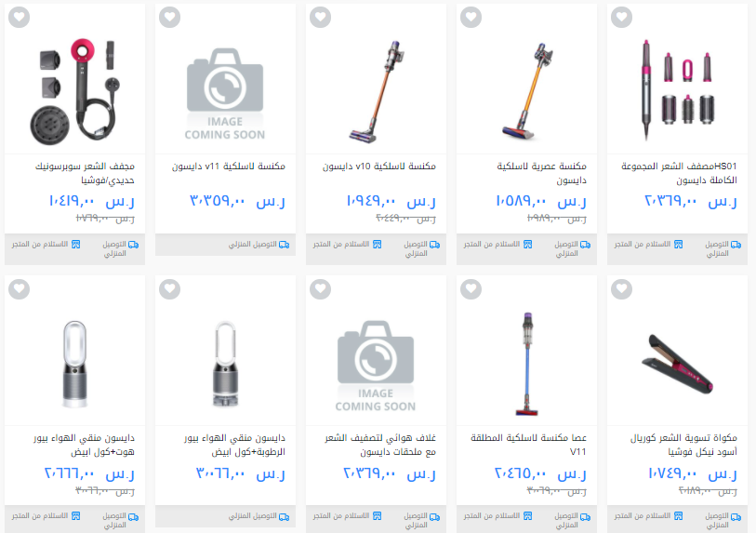This screenshot has height=533, width=756.
Task: Open the Supersonic hair dryer product image
Action: coord(74,90)
